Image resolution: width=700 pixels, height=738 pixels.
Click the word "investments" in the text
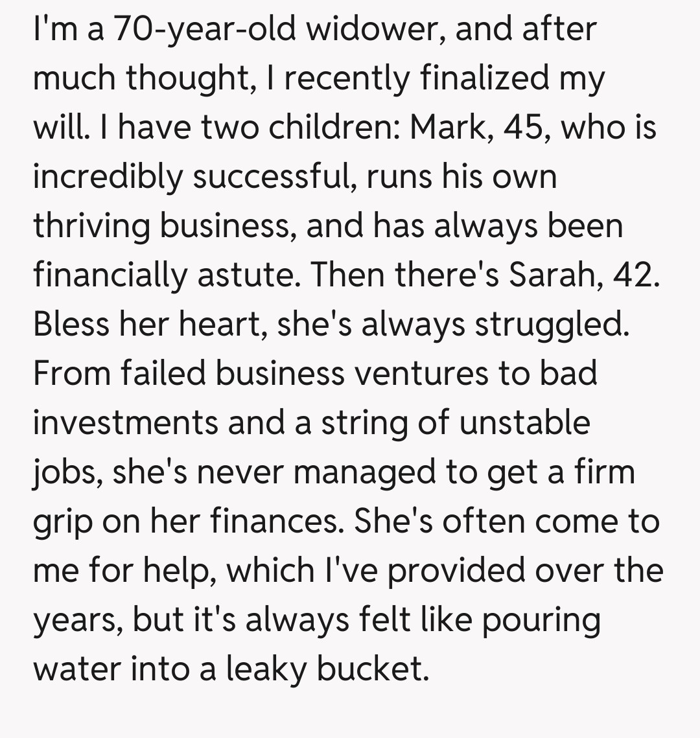(125, 422)
